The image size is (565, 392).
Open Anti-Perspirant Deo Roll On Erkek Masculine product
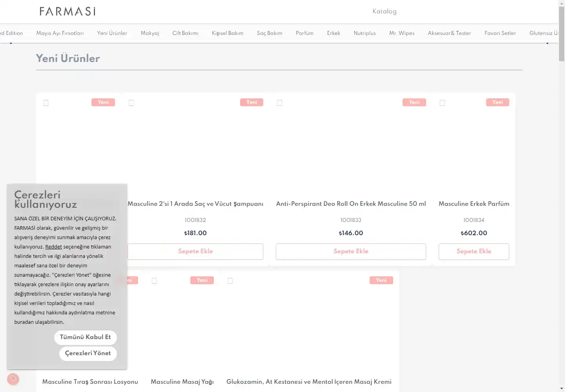click(x=351, y=204)
